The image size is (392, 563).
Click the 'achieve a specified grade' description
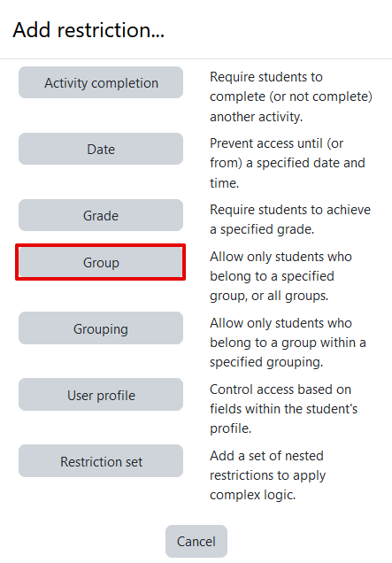tap(290, 220)
